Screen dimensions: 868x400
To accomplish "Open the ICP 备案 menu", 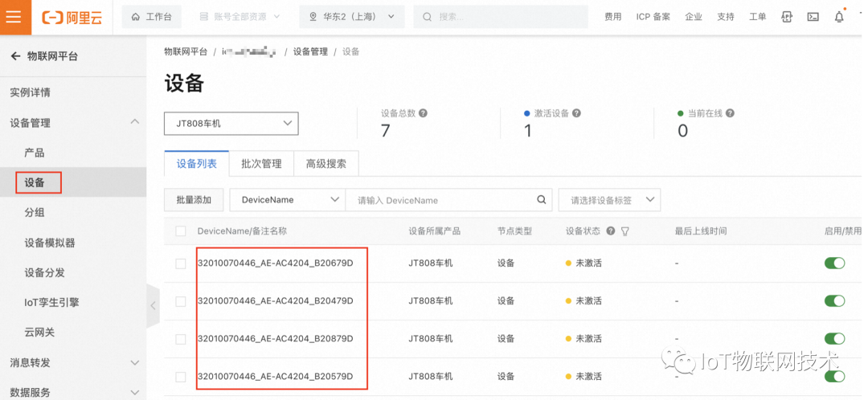I will (x=653, y=17).
